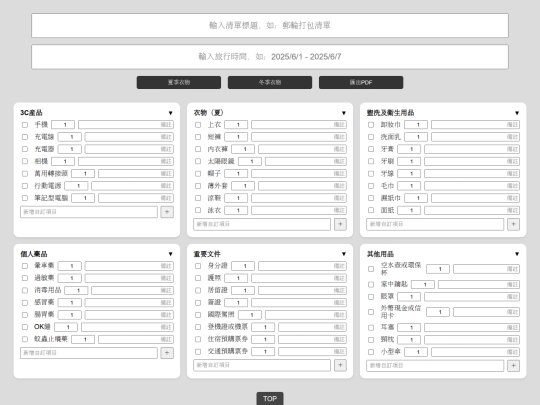Click the plus button in 其他用品 card

513,366
